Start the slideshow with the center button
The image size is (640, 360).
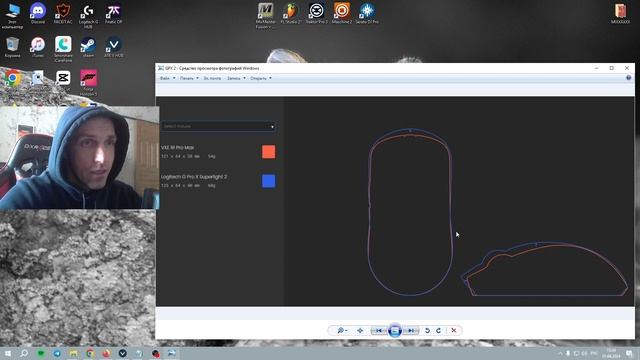pos(395,330)
